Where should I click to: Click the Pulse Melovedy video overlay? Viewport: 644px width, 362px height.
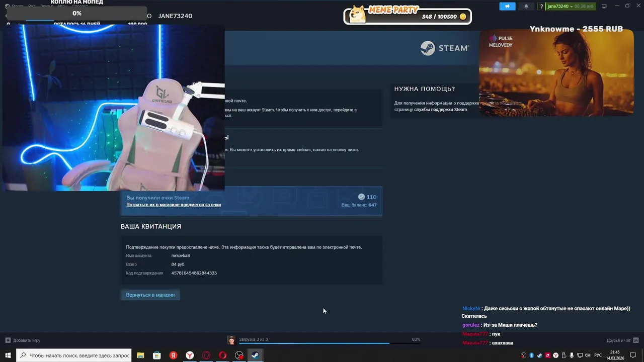click(556, 73)
